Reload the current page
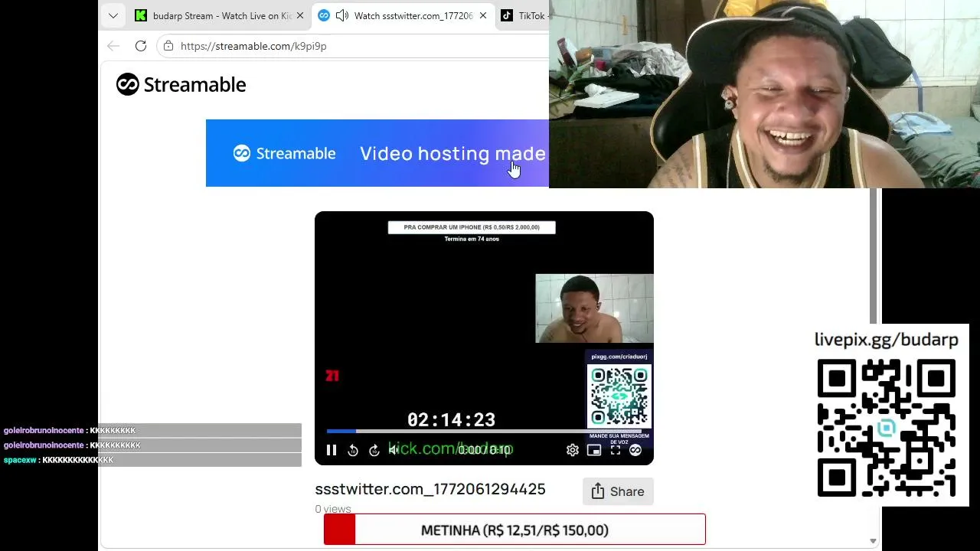 (x=141, y=46)
